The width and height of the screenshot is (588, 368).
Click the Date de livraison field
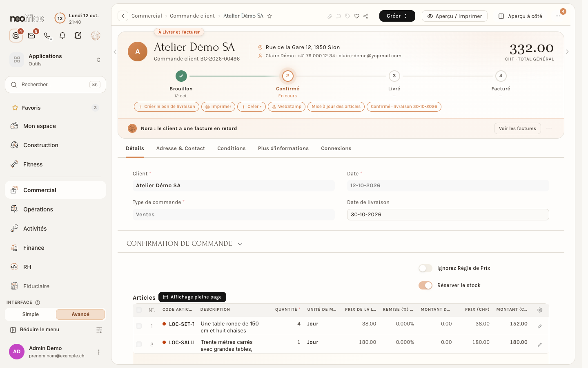pyautogui.click(x=448, y=215)
